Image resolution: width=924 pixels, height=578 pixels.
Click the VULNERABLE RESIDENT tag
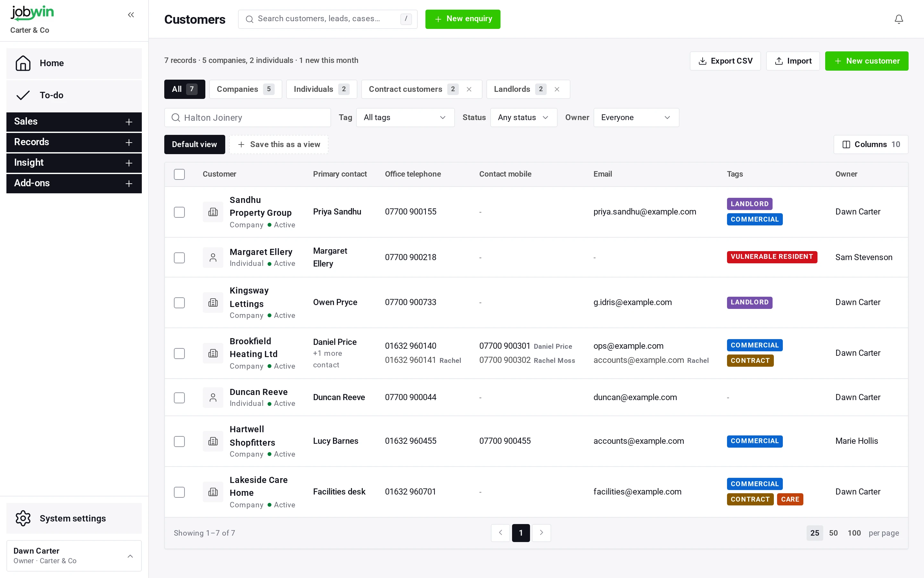click(772, 257)
